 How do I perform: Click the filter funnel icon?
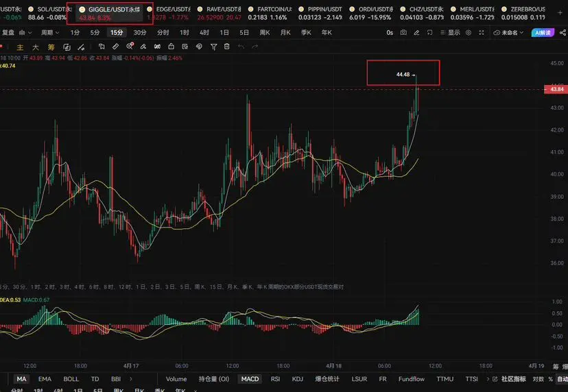click(214, 47)
